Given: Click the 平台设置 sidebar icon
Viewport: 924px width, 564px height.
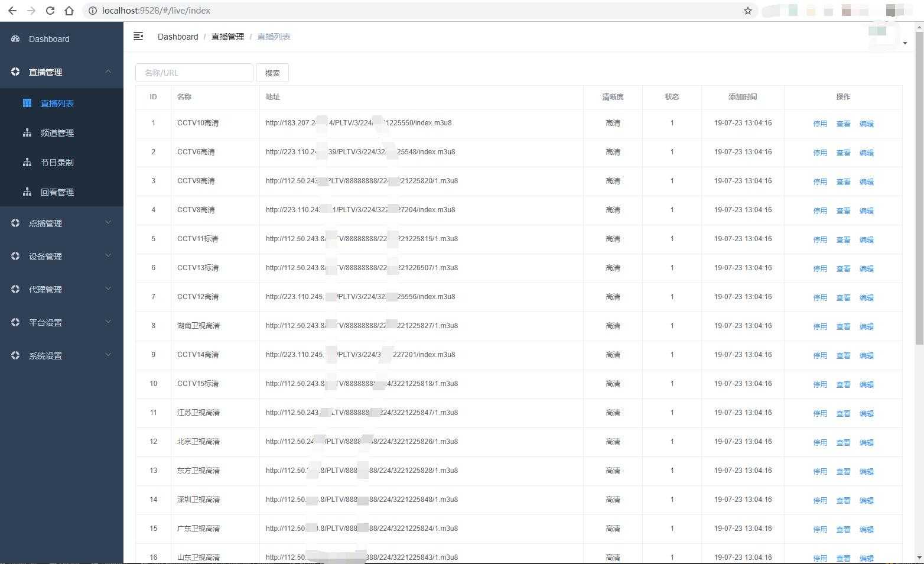Looking at the screenshot, I should tap(15, 322).
